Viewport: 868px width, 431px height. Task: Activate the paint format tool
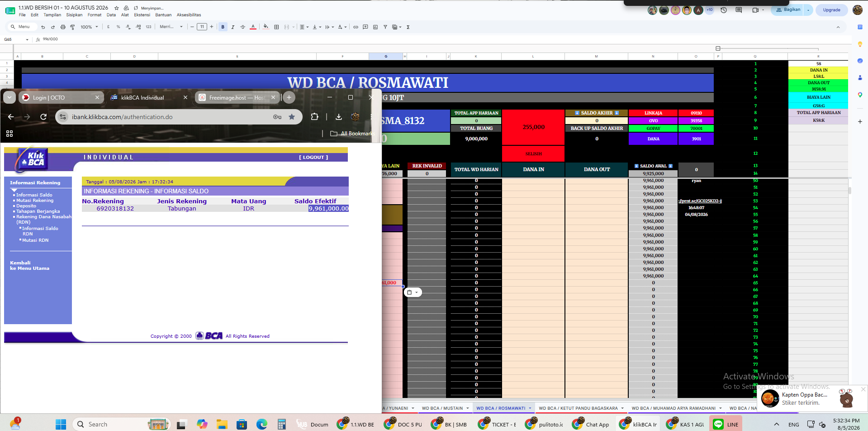click(72, 27)
